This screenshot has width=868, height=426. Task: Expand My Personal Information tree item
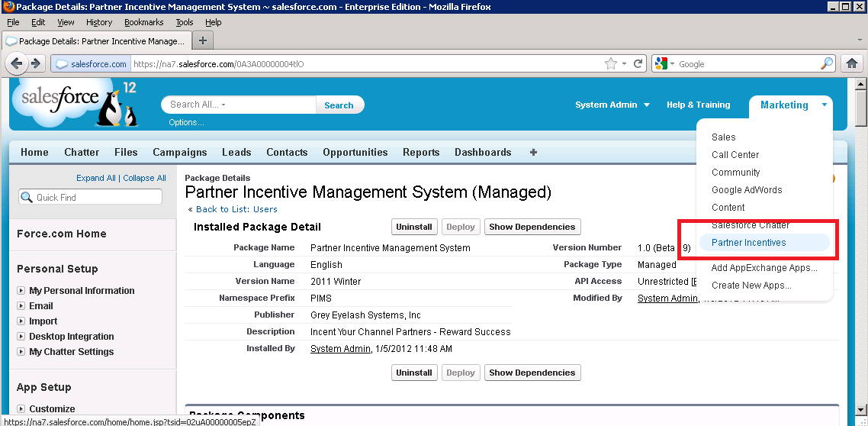click(21, 291)
